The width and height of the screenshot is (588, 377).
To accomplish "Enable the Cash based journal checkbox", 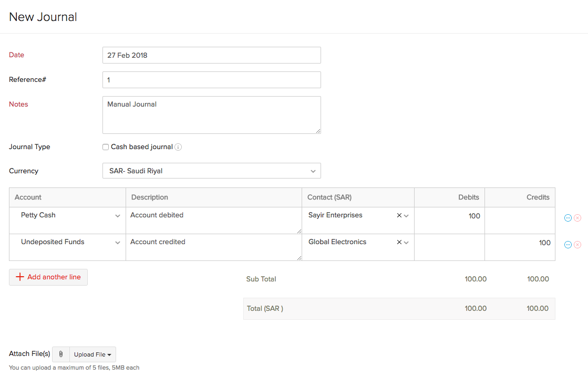I will tap(106, 147).
